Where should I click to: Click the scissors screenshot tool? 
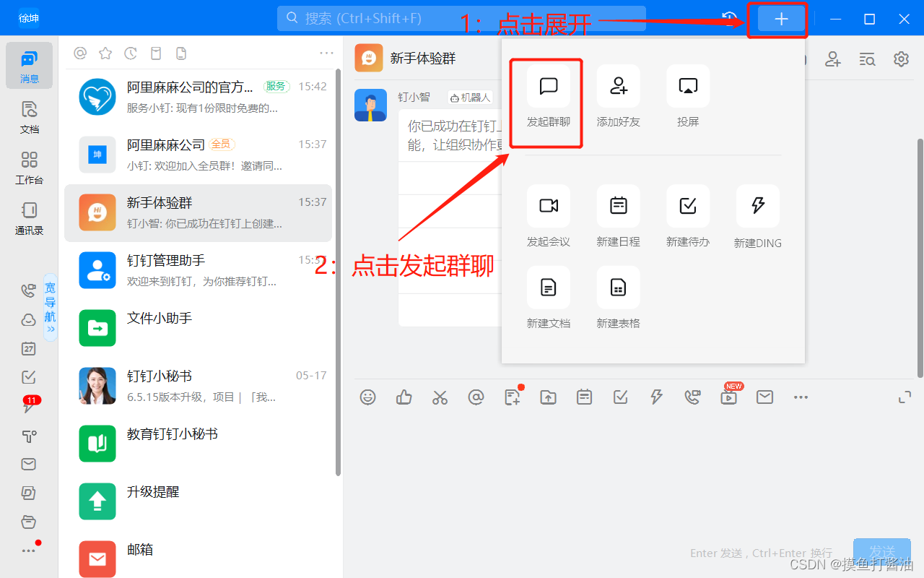point(440,397)
